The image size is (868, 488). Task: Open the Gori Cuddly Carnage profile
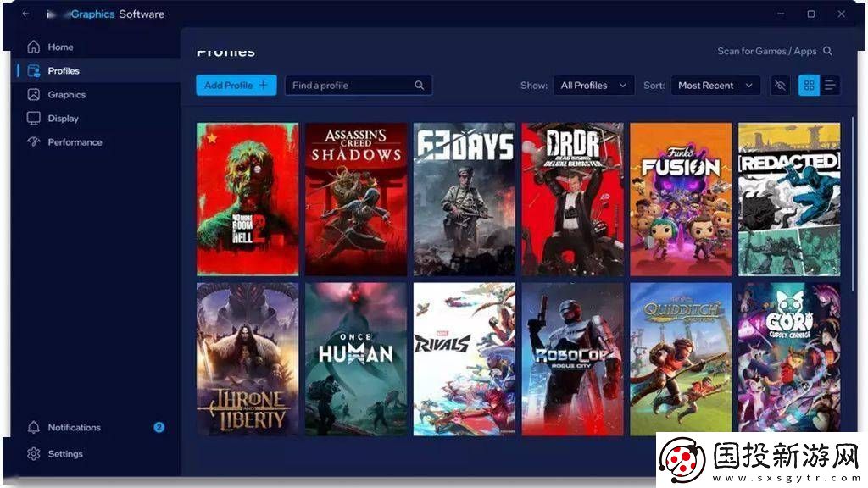(789, 359)
